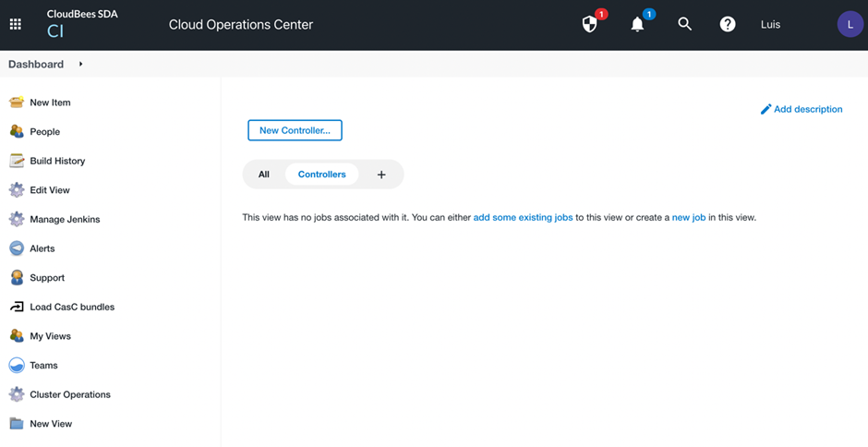Click the purple L user avatar
Viewport: 868px width, 447px height.
(x=850, y=24)
